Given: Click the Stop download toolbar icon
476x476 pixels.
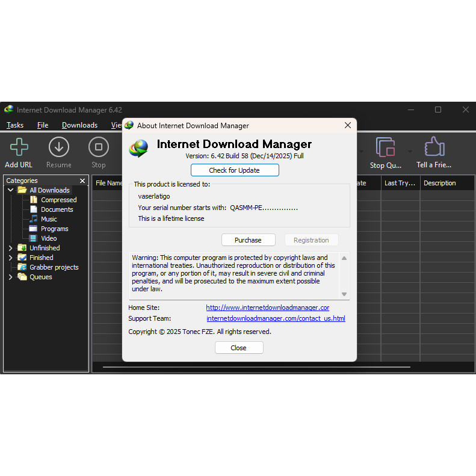Looking at the screenshot, I should pos(98,147).
